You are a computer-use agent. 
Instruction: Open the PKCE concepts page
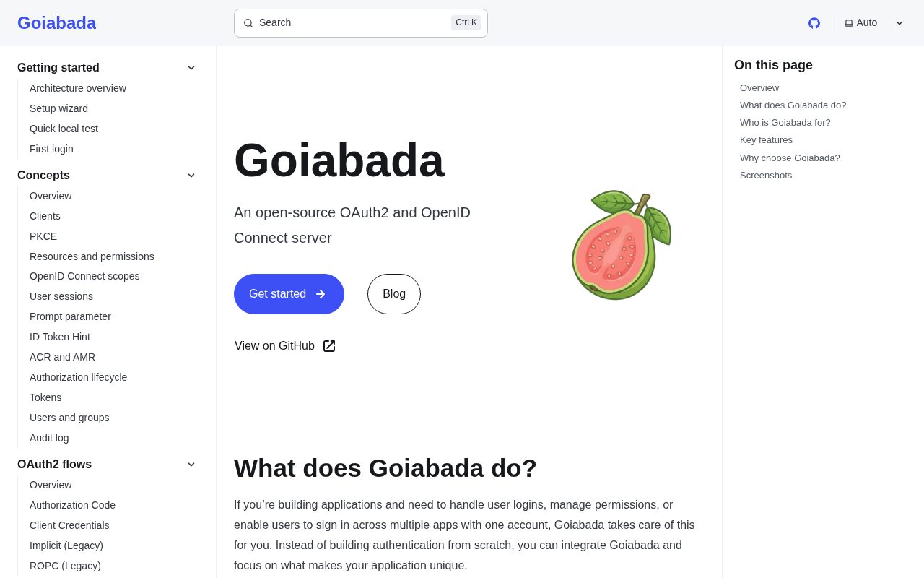(x=43, y=236)
